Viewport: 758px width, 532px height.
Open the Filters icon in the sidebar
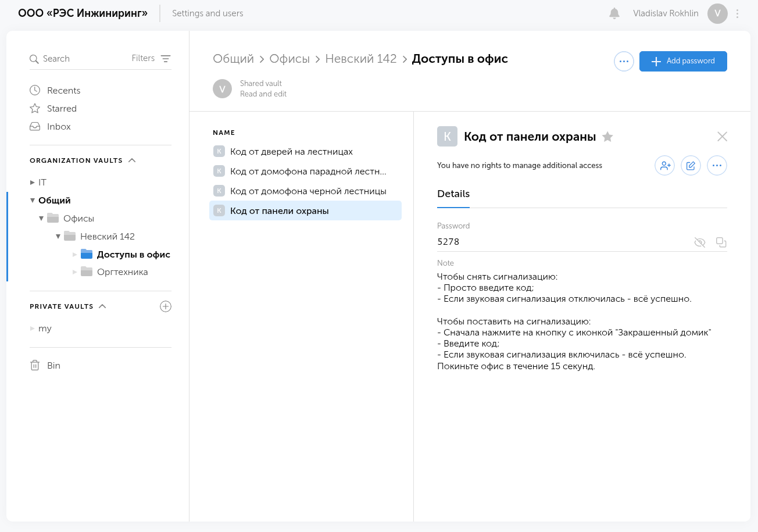click(166, 59)
